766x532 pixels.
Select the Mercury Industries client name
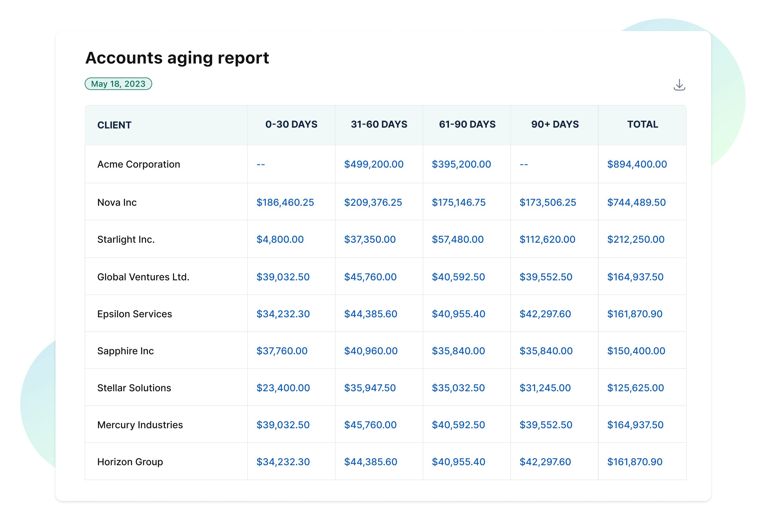[140, 425]
